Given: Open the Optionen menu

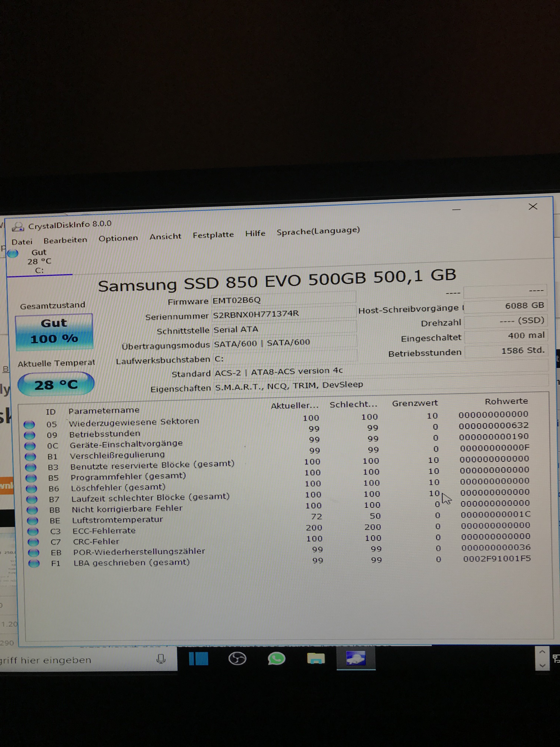Looking at the screenshot, I should pos(118,238).
